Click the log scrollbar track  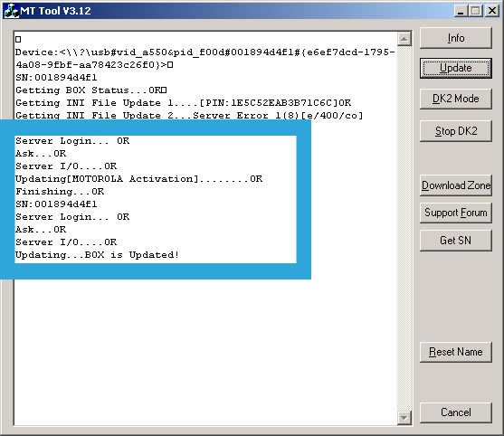coord(404,228)
